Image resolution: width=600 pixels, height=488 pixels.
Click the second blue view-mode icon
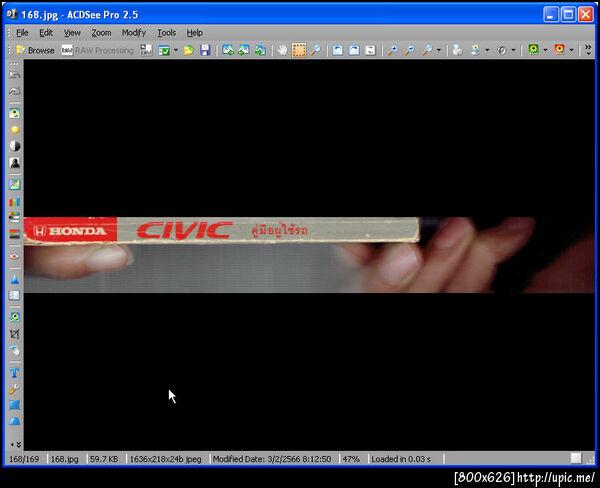pyautogui.click(x=354, y=50)
